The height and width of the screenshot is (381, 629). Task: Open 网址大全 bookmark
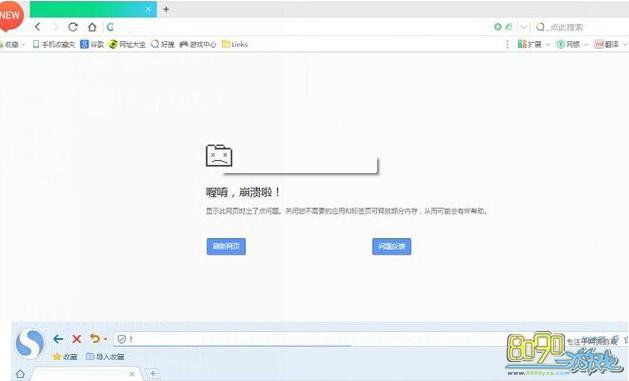tap(127, 44)
